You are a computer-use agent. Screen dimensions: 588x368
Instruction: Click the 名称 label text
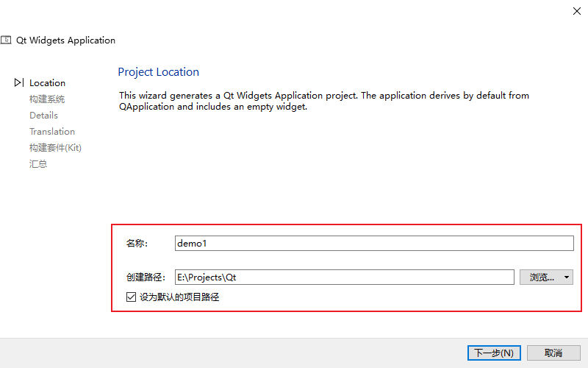tap(137, 243)
